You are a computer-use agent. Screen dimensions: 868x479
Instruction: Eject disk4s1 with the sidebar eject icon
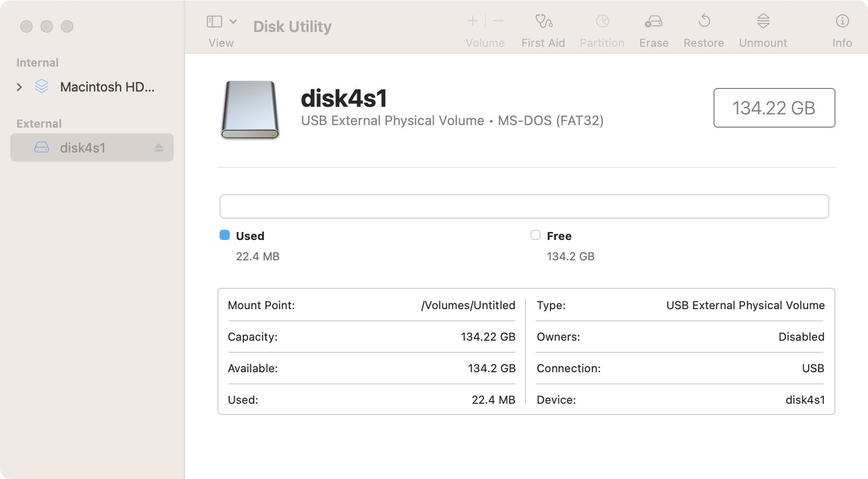159,147
